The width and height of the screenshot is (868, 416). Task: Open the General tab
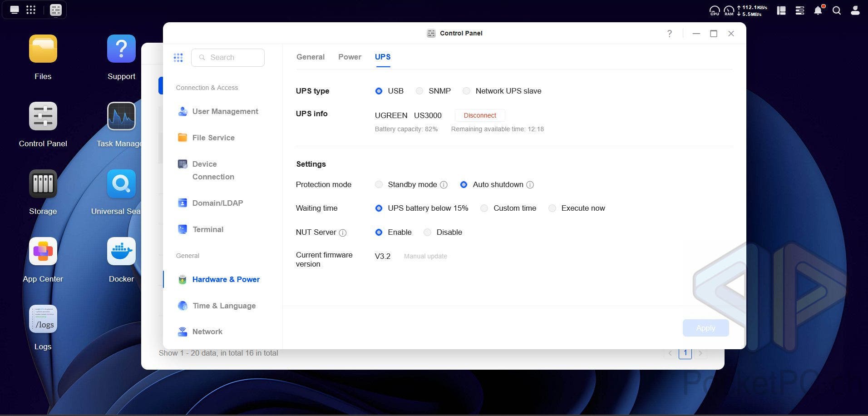click(311, 57)
